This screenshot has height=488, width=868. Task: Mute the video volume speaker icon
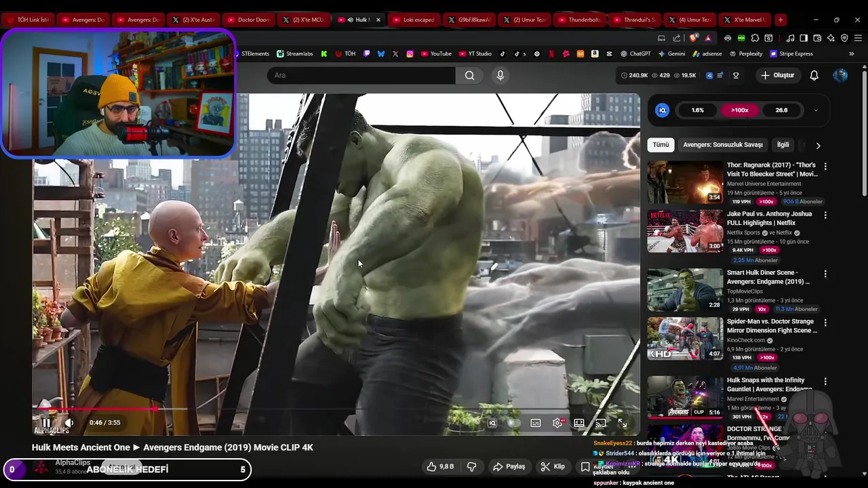(68, 423)
